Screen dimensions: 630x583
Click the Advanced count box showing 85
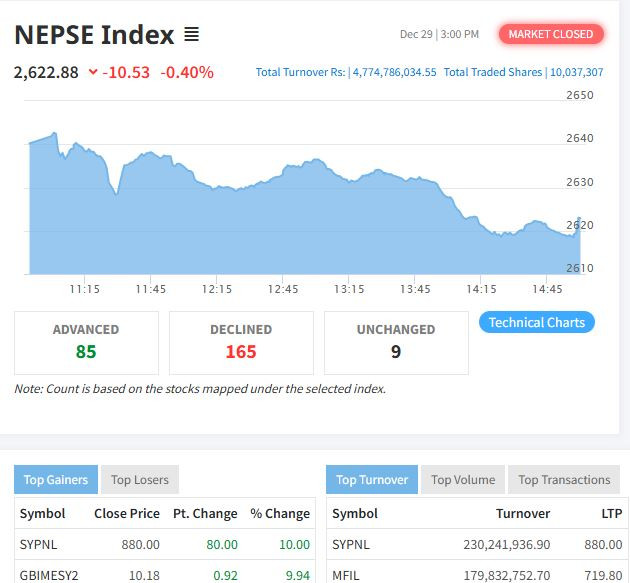(x=86, y=342)
